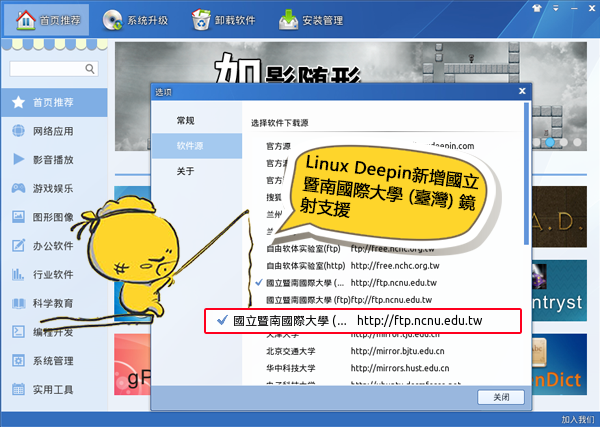This screenshot has height=427, width=600.
Task: Open the 影音播放 play-arrow category
Action: [54, 160]
